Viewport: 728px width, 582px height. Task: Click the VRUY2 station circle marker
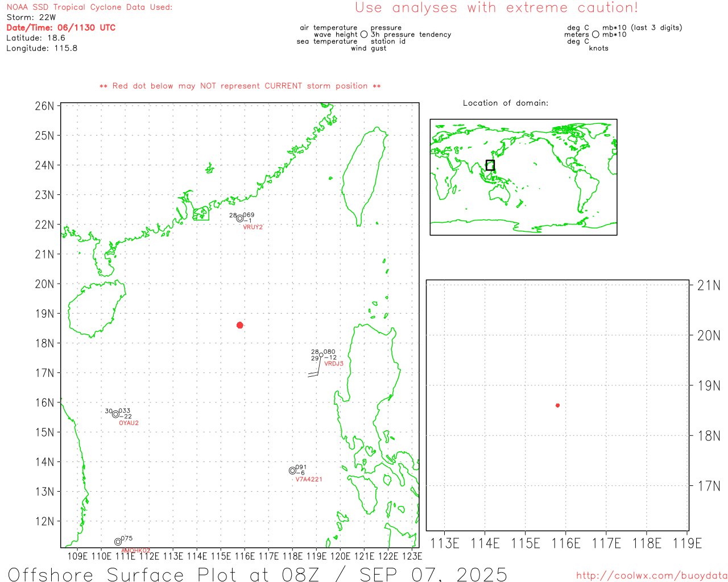240,218
